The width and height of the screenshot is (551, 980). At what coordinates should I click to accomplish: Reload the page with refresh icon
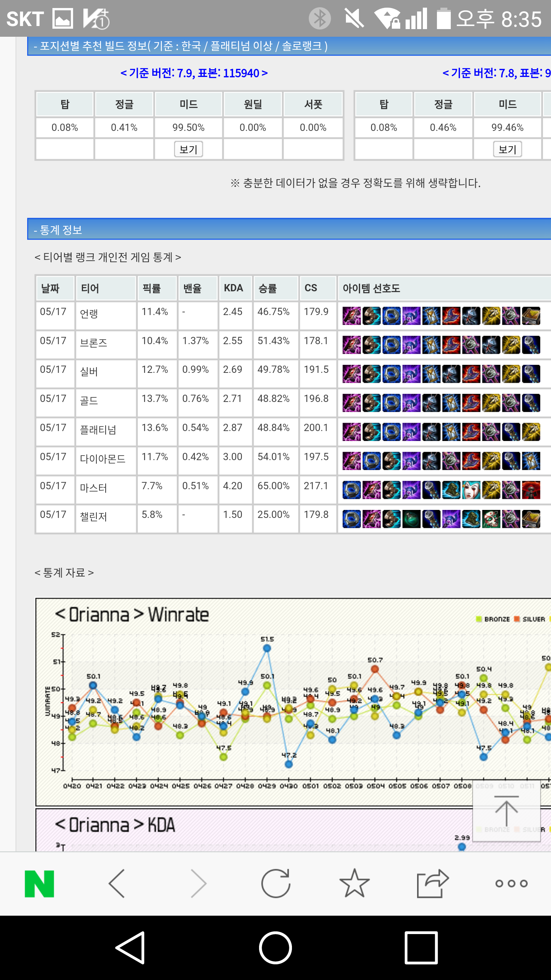coord(275,884)
